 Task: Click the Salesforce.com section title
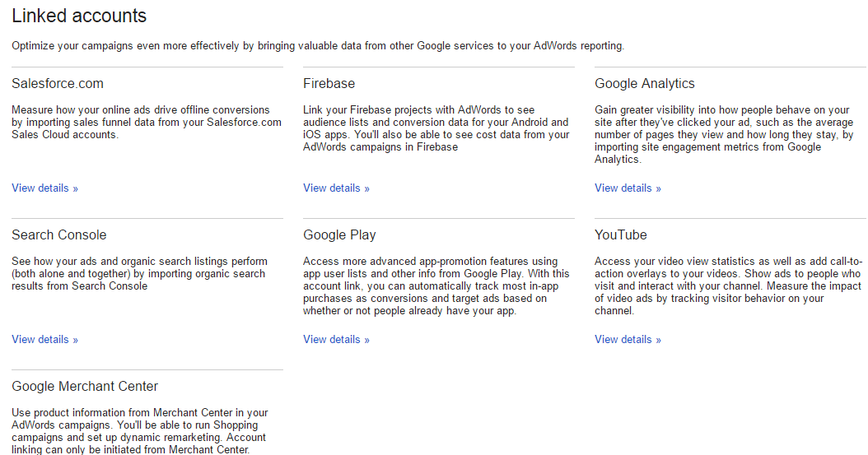pyautogui.click(x=58, y=83)
